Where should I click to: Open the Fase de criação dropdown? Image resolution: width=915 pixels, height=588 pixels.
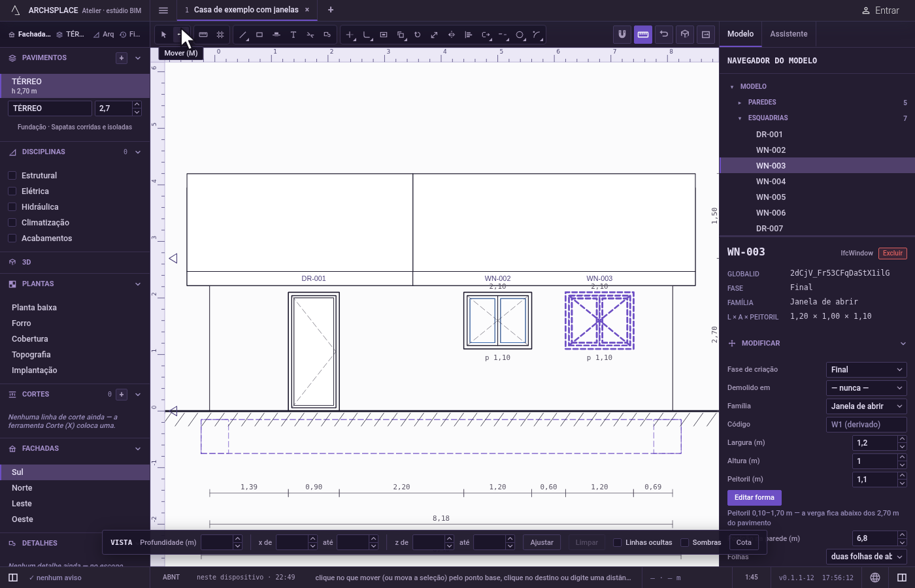(867, 370)
